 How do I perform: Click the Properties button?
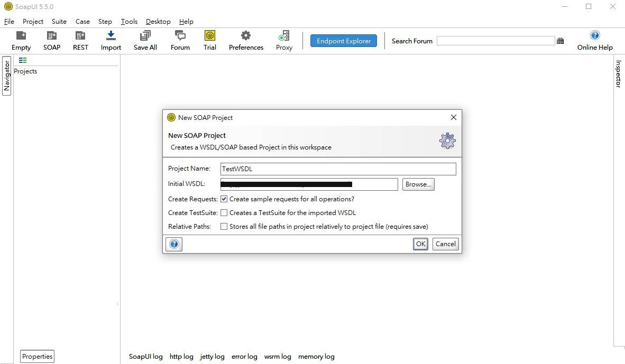37,357
